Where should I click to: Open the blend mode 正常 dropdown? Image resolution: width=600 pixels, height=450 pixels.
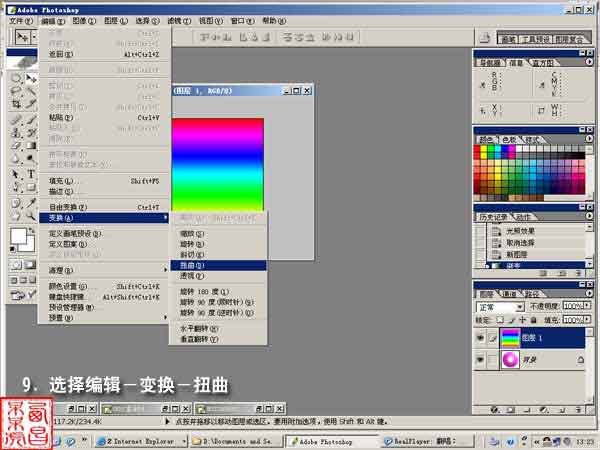point(519,307)
